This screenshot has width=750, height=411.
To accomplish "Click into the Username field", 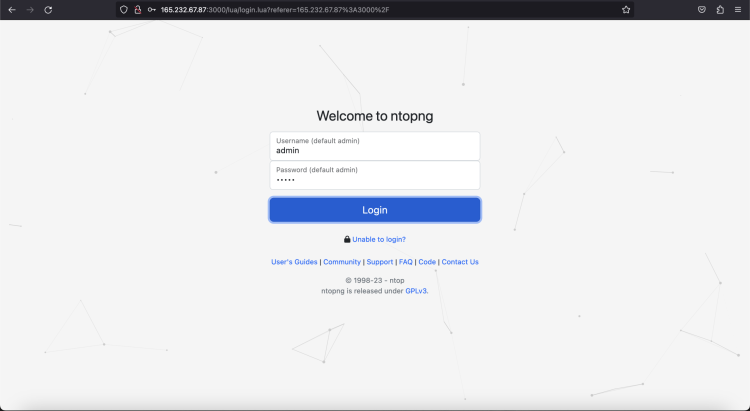I will [375, 146].
